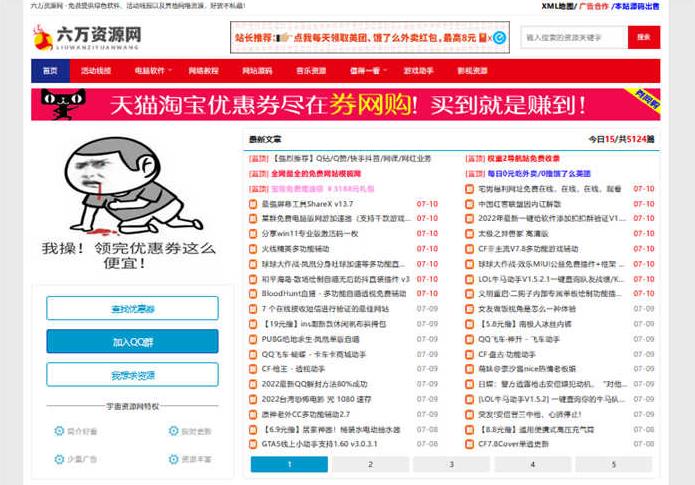Viewport: 695px width, 485px height.
Task: Click the red search button
Action: point(643,37)
